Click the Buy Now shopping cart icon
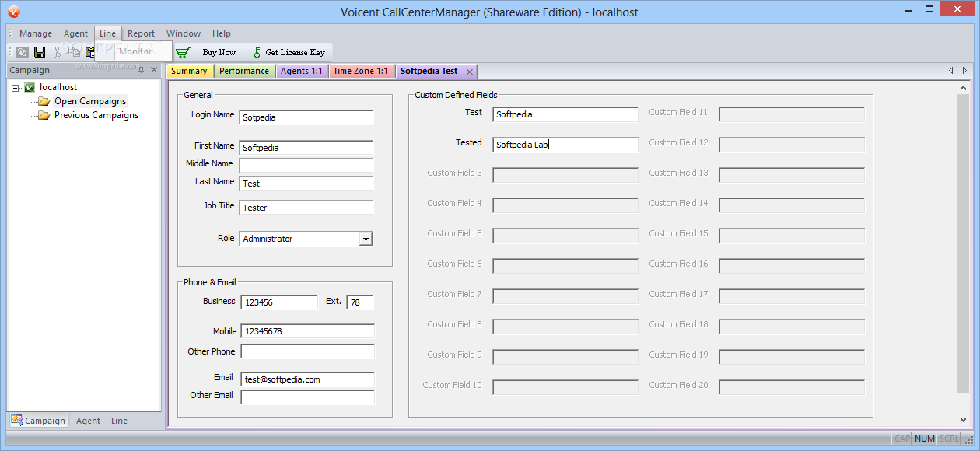 point(183,52)
